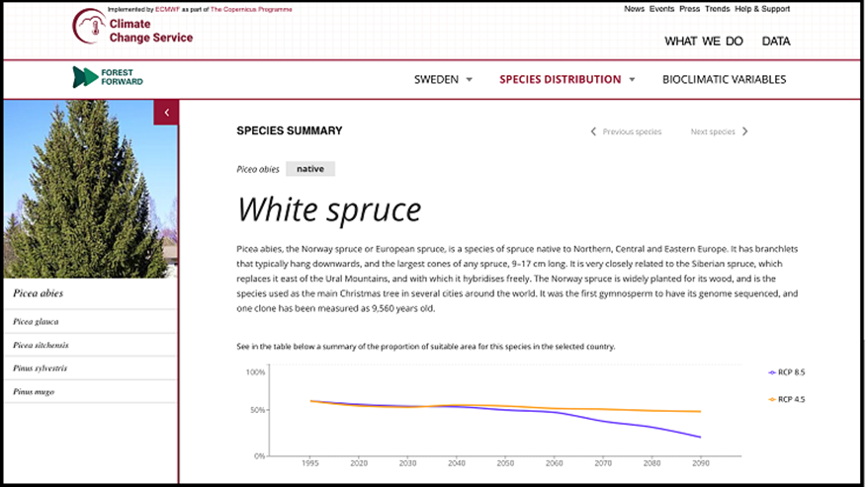868x487 pixels.
Task: Collapse the sidebar with the chevron arrow
Action: coord(166,113)
